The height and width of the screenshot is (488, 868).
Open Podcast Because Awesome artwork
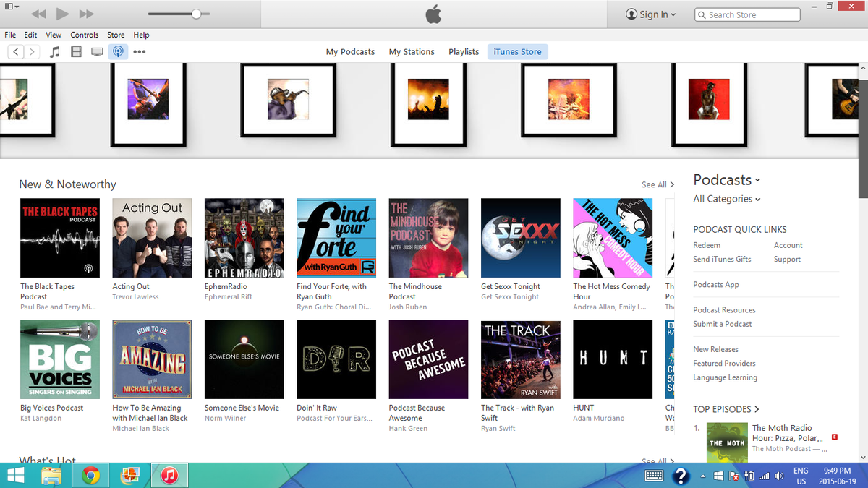(429, 359)
